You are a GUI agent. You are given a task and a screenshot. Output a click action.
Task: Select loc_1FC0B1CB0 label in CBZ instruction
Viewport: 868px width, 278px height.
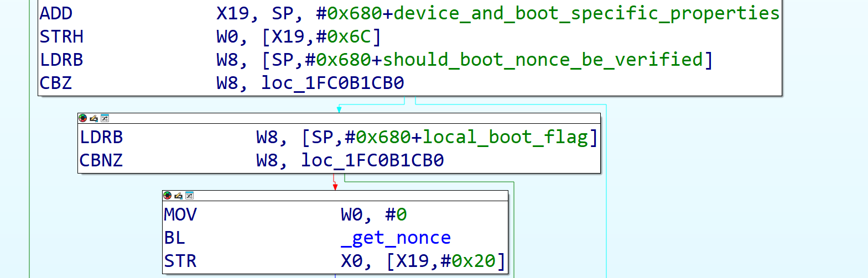pos(332,83)
